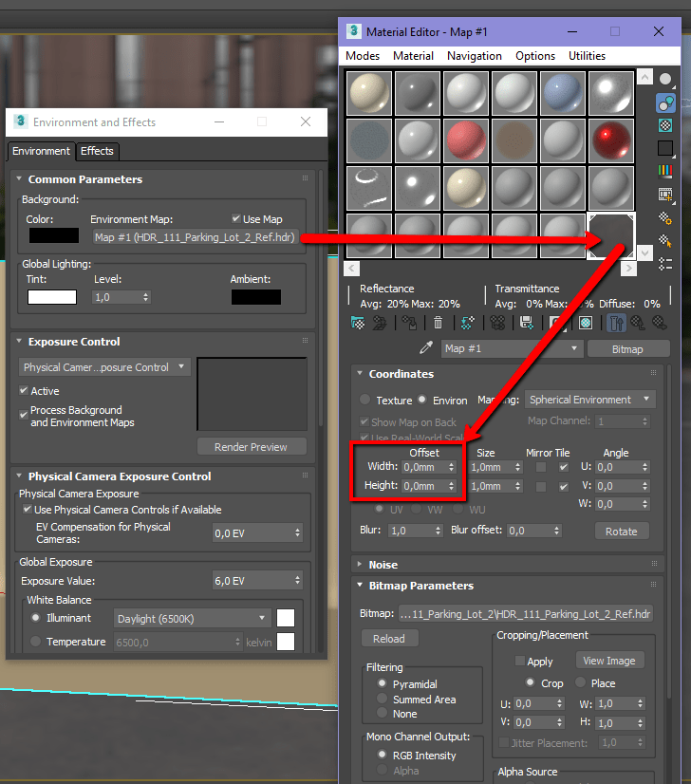Open the Daylight (6500K) illuminant dropdown
The width and height of the screenshot is (691, 784).
click(x=192, y=619)
